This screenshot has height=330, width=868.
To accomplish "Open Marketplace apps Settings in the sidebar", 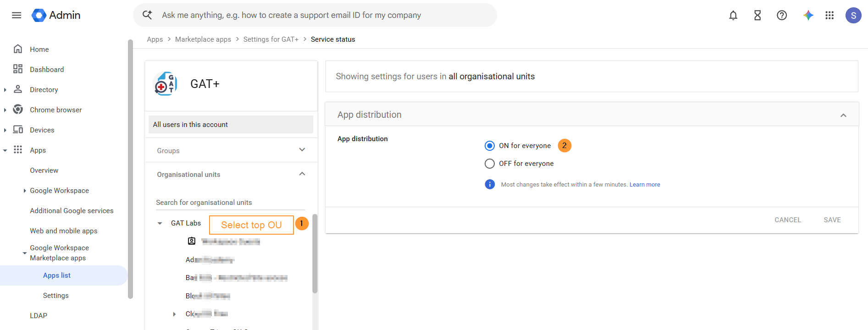I will (56, 296).
